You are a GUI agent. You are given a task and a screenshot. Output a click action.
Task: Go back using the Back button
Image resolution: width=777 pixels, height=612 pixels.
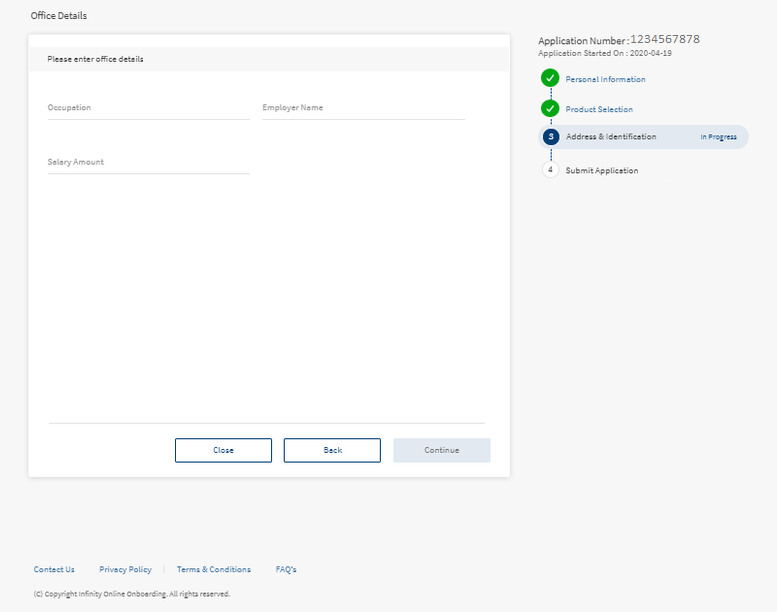pos(332,450)
